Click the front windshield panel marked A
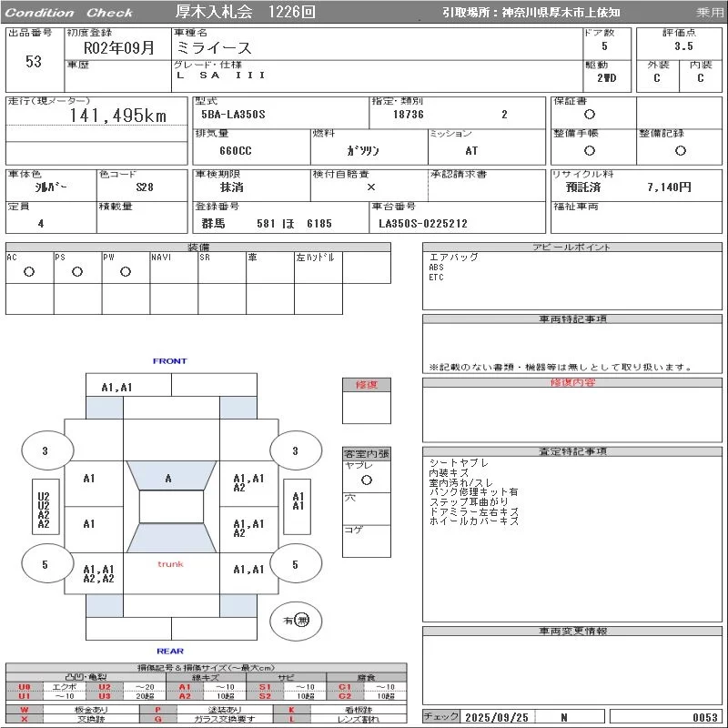Image resolution: width=728 pixels, height=728 pixels. 168,477
